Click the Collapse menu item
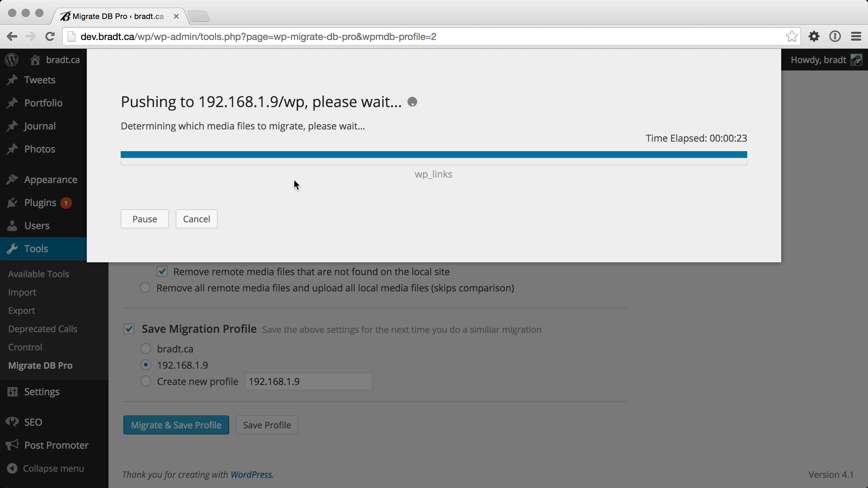The width and height of the screenshot is (868, 488). pos(53,468)
